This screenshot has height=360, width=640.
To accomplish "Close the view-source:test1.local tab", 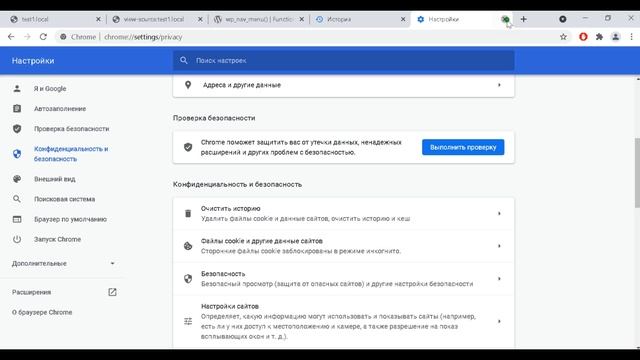I will pyautogui.click(x=200, y=19).
